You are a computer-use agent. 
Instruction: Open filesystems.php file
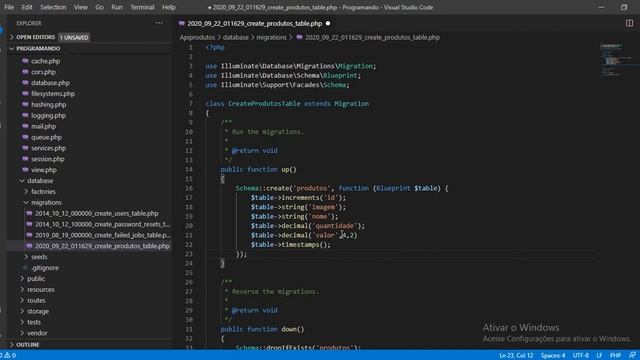click(53, 93)
